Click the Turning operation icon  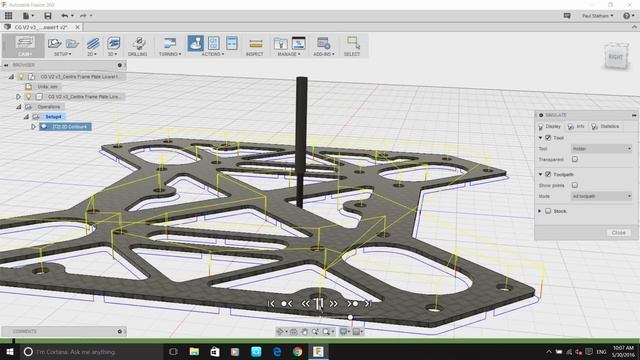pos(169,43)
